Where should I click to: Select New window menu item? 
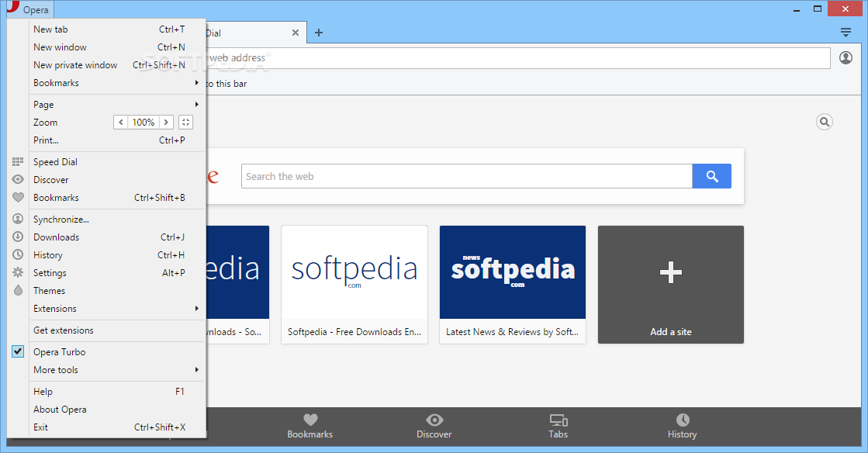117,47
